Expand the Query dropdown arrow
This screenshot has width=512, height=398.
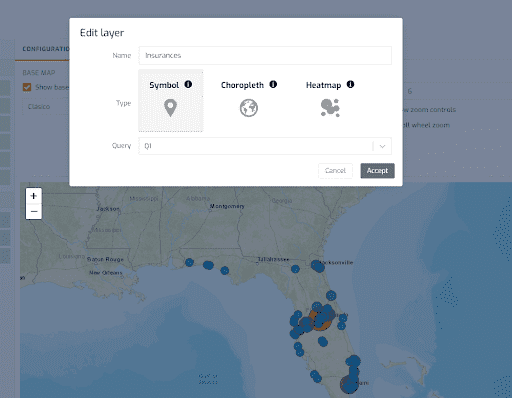382,146
